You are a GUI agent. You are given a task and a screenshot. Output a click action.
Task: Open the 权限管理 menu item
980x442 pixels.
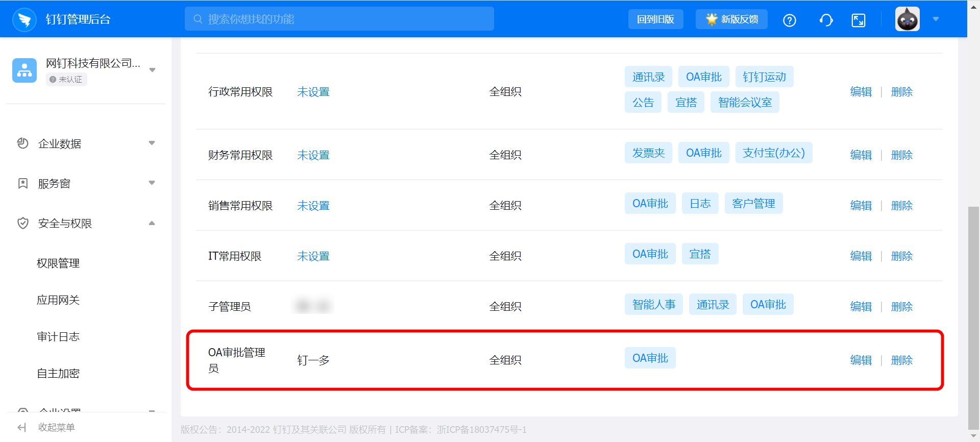[x=58, y=263]
